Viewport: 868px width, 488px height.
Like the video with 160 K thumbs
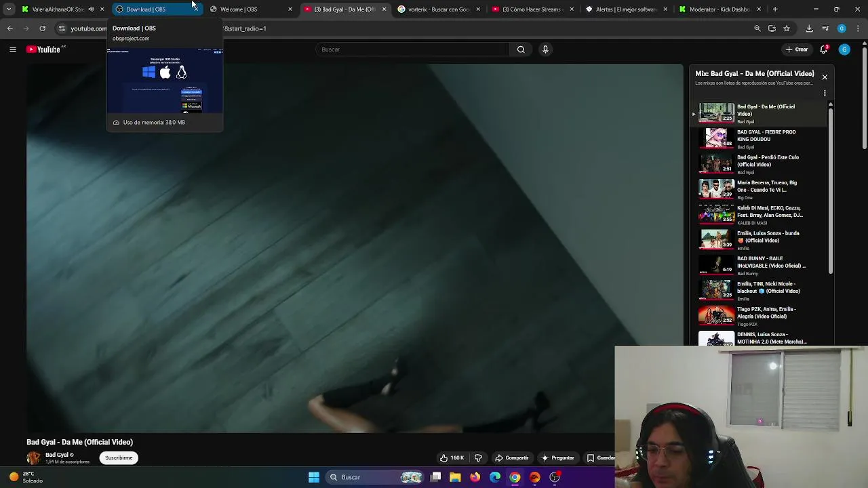click(x=452, y=458)
